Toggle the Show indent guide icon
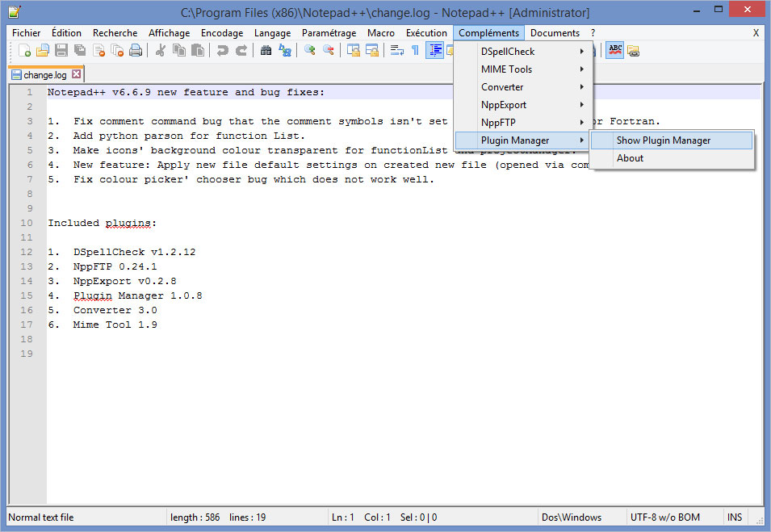Image resolution: width=771 pixels, height=532 pixels. (x=434, y=51)
